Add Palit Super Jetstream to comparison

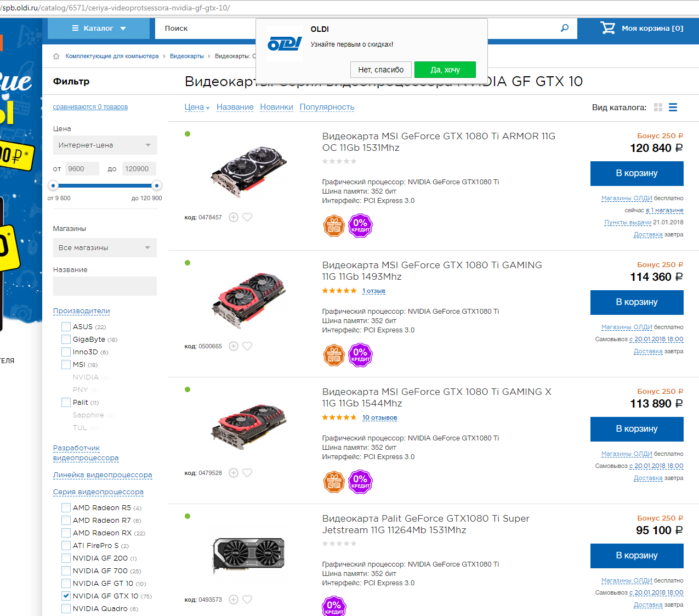[234, 600]
